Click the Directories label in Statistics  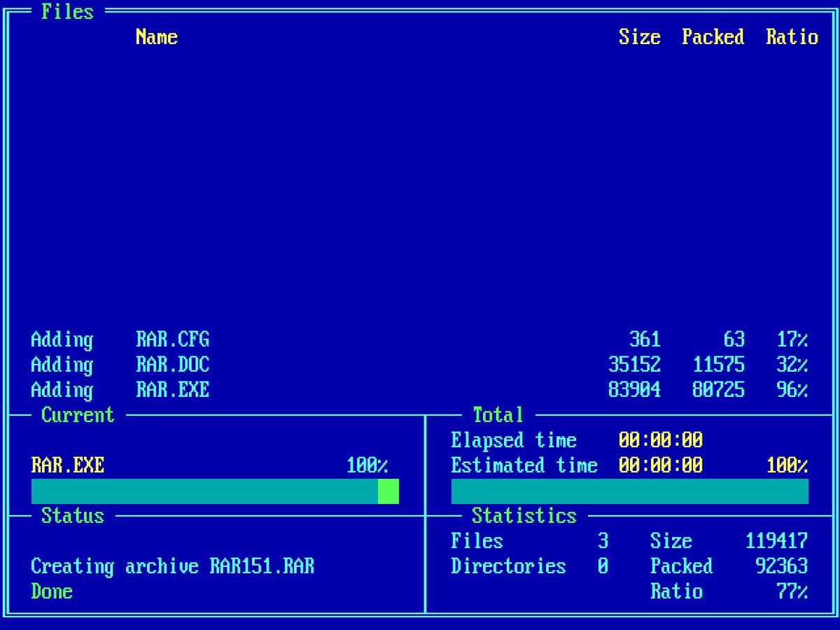click(509, 566)
